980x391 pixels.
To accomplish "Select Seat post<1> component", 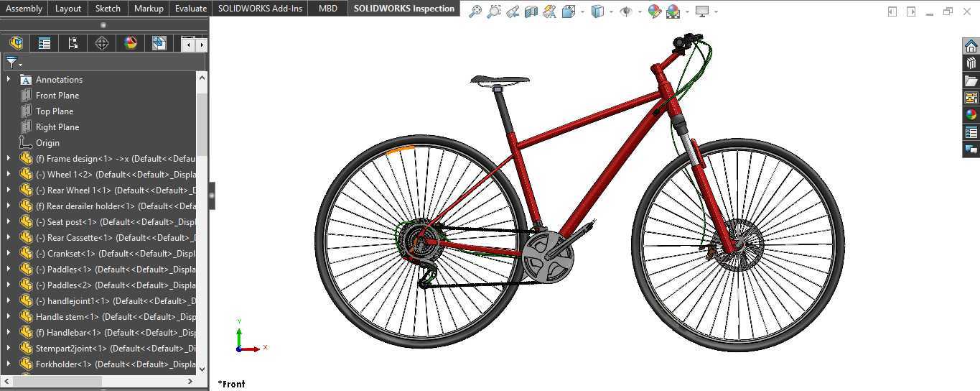I will click(116, 222).
